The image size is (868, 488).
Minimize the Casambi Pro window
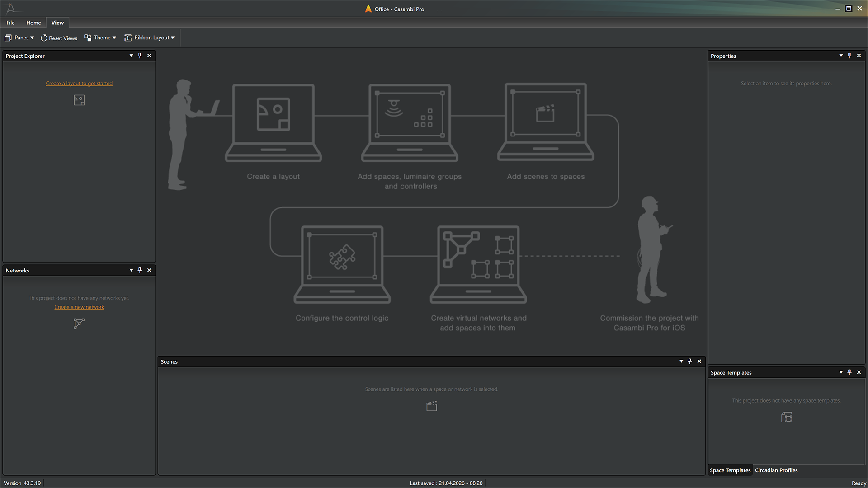click(838, 9)
